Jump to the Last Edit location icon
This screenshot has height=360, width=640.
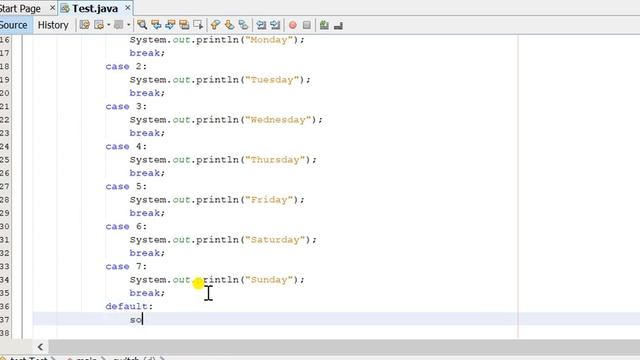[x=84, y=25]
